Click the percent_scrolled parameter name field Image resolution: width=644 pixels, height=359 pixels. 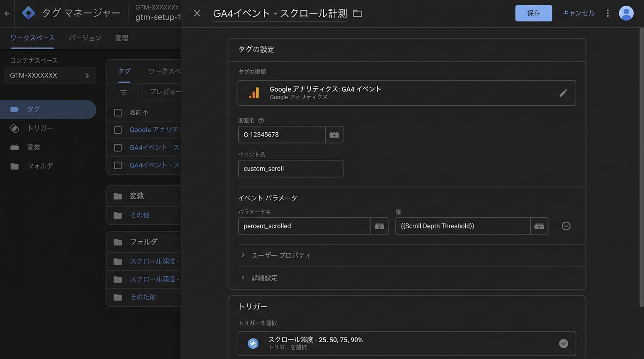pos(305,226)
